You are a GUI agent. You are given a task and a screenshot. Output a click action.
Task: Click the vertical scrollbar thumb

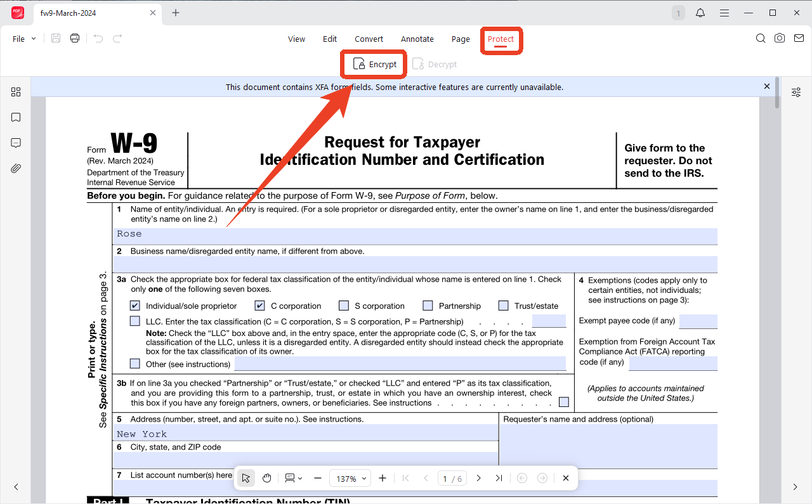click(777, 94)
